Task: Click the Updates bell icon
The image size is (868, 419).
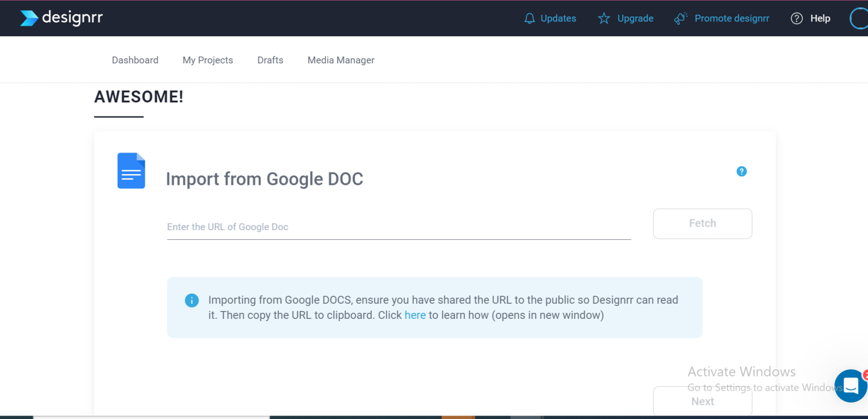Action: [x=530, y=18]
